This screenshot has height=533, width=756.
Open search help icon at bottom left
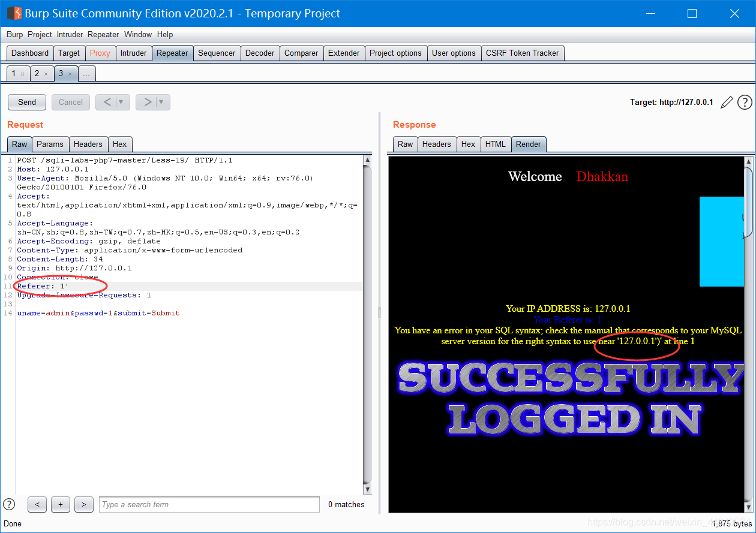pos(9,504)
